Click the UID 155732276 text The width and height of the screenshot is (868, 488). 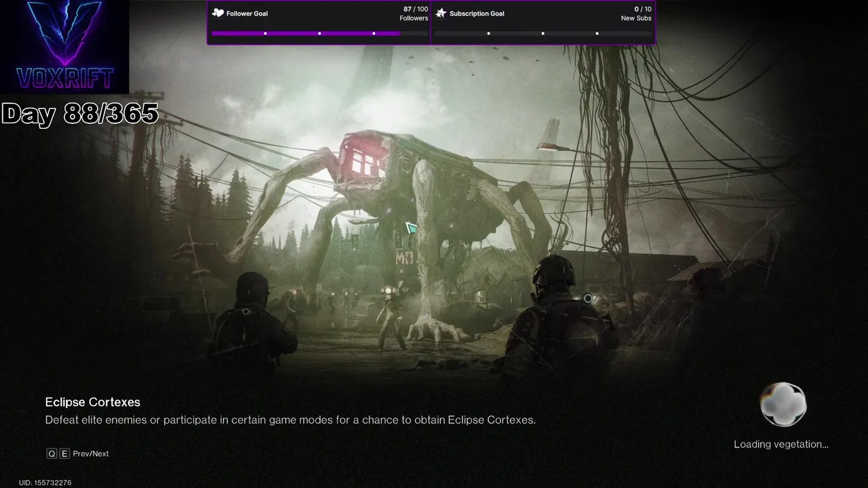[45, 483]
